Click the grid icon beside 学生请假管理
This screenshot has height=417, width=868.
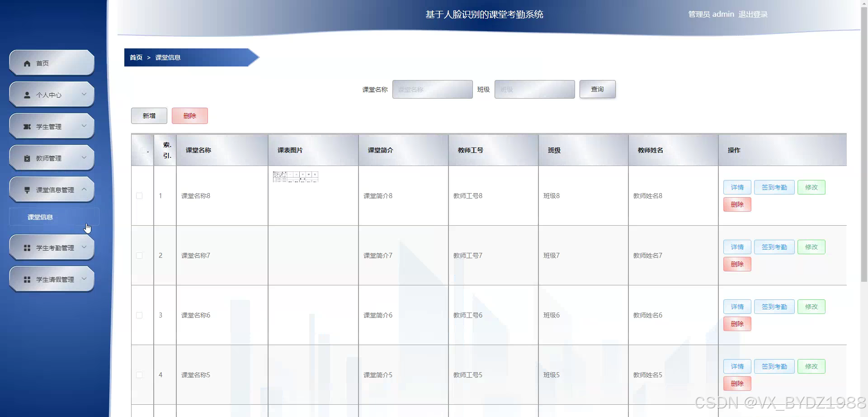(x=27, y=280)
